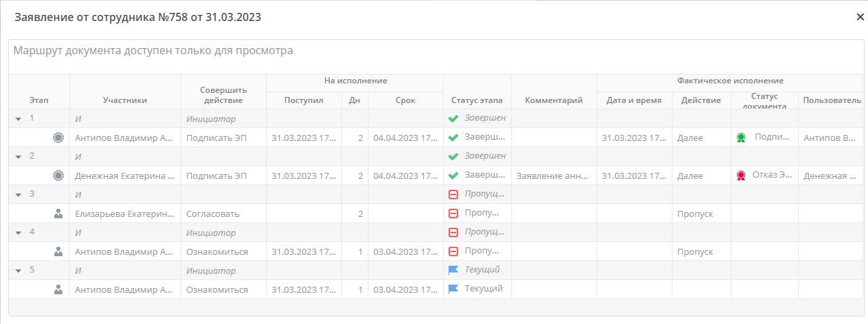Viewport: 868px width, 324px height.
Task: Click На исполнение group header
Action: click(356, 81)
